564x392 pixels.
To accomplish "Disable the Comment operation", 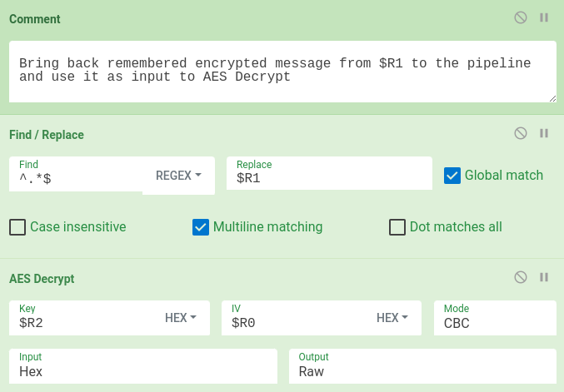I will point(520,17).
